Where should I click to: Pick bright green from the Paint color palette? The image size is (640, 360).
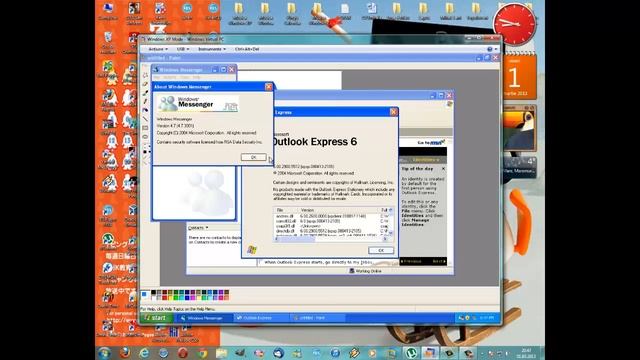point(176,298)
